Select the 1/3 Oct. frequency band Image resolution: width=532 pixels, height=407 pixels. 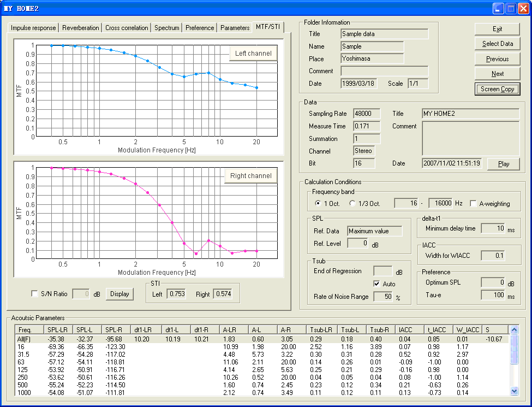(x=352, y=203)
